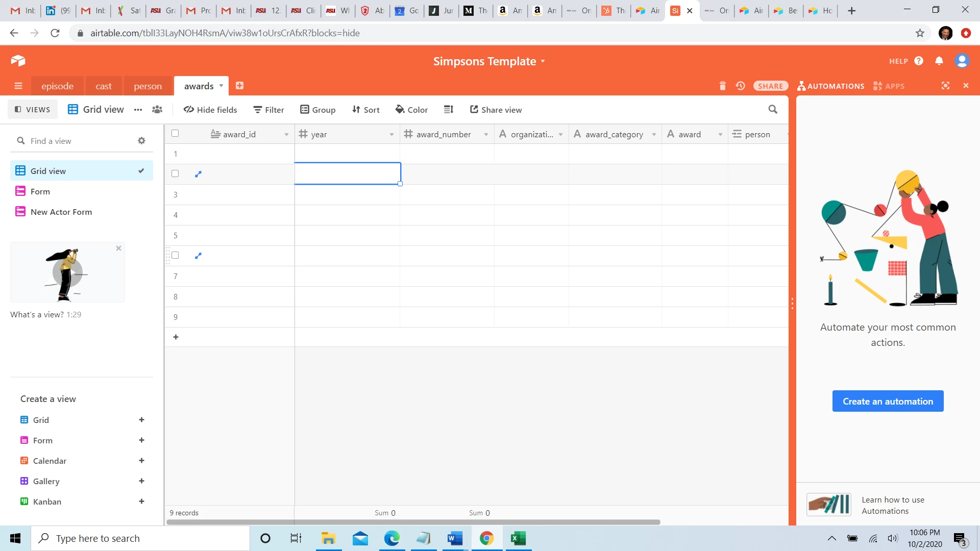
Task: Open the Color records option
Action: pos(411,109)
